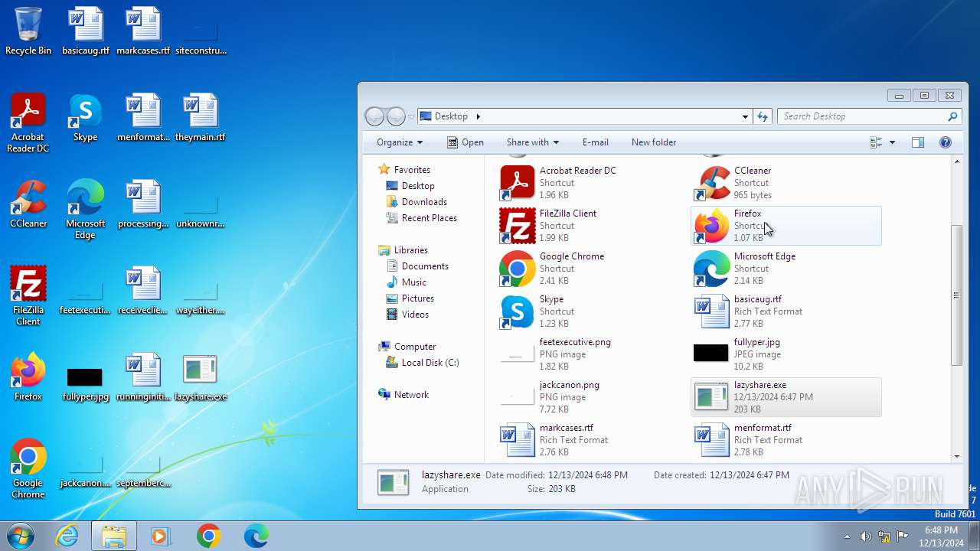Viewport: 980px width, 551px height.
Task: Change view using the views icon
Action: tap(877, 142)
